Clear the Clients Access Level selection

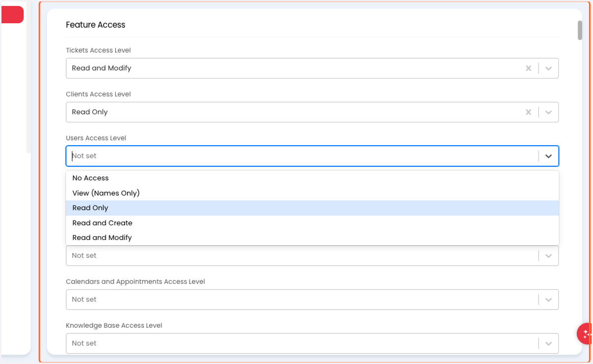point(528,112)
